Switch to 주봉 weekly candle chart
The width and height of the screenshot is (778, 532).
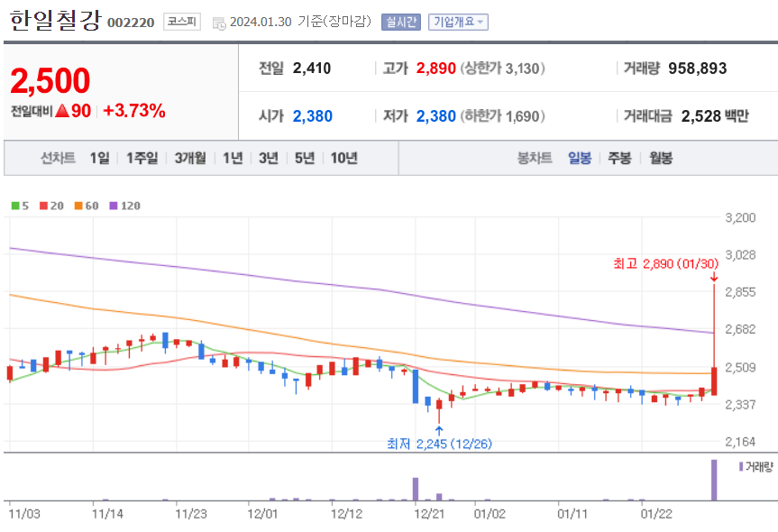tap(619, 158)
